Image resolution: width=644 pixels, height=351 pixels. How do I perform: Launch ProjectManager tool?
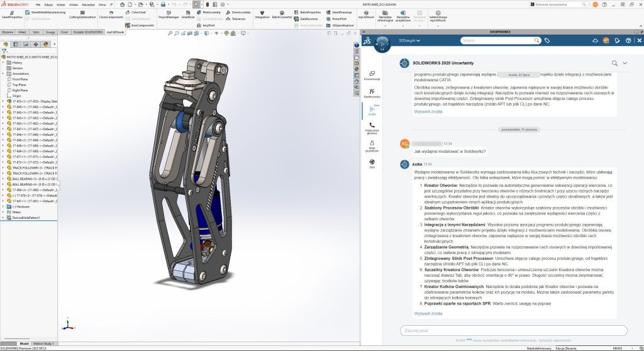tap(169, 15)
